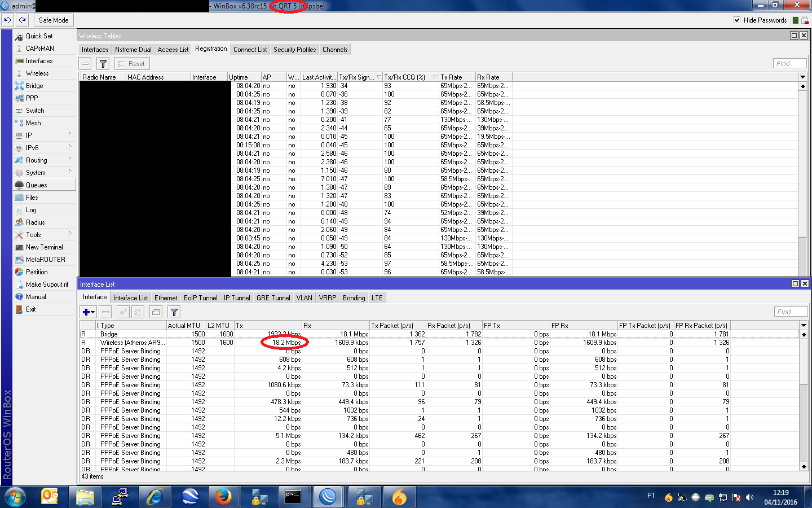Click the disable X button in Interface List
The image size is (812, 508).
[138, 312]
